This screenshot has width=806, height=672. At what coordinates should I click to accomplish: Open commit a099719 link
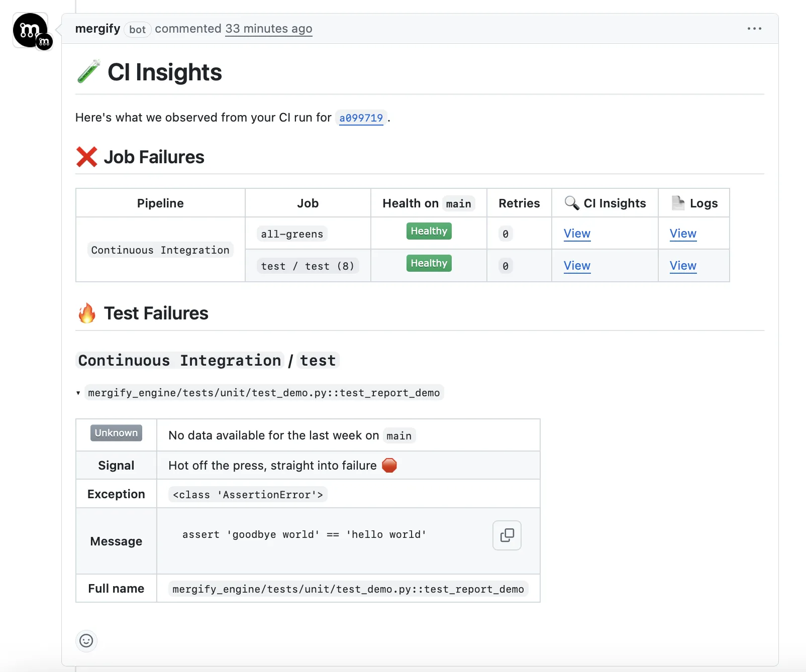[361, 118]
